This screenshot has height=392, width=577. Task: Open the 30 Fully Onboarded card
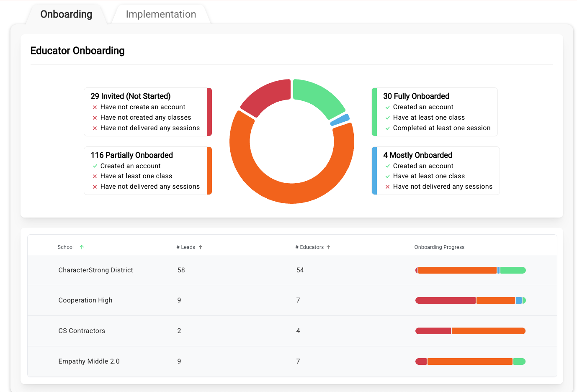coord(435,112)
